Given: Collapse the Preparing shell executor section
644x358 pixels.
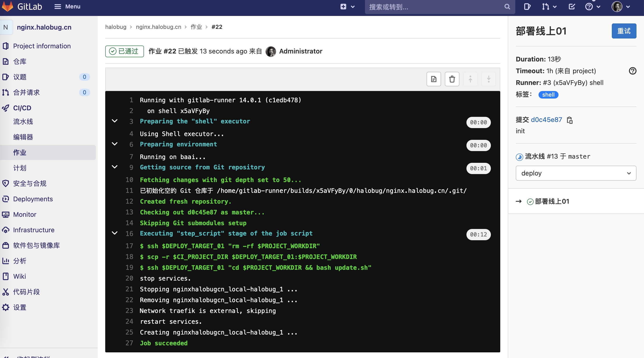Looking at the screenshot, I should point(114,121).
